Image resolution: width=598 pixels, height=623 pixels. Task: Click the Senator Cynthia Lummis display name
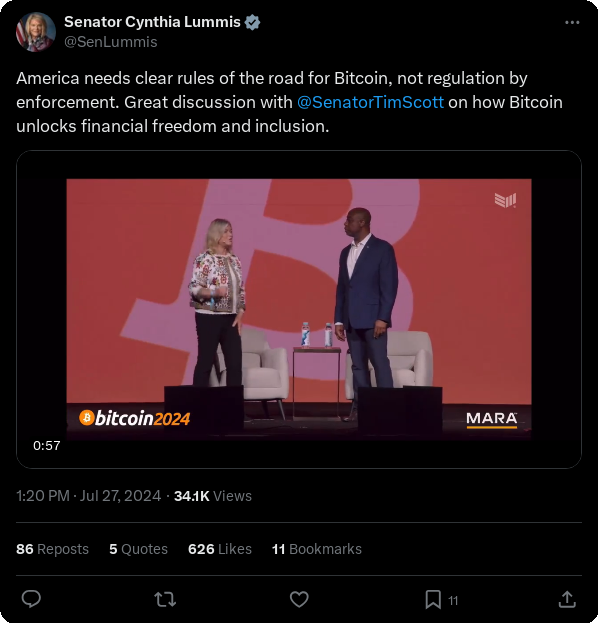click(152, 22)
